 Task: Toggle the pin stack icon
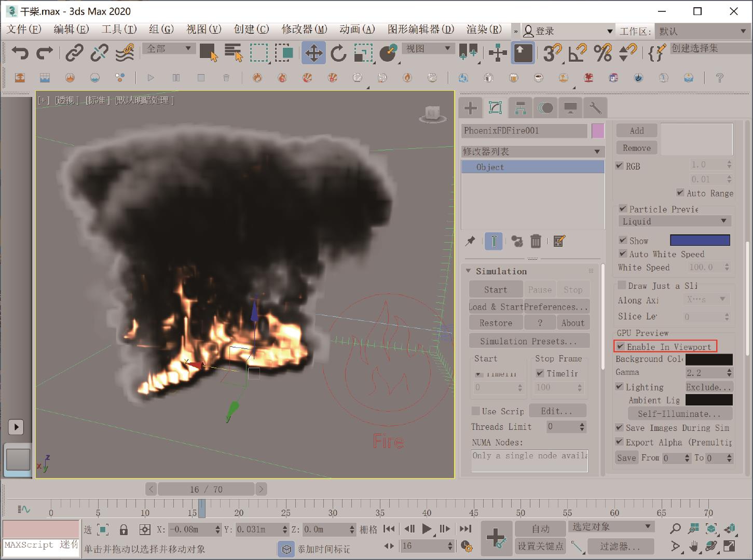click(x=470, y=241)
